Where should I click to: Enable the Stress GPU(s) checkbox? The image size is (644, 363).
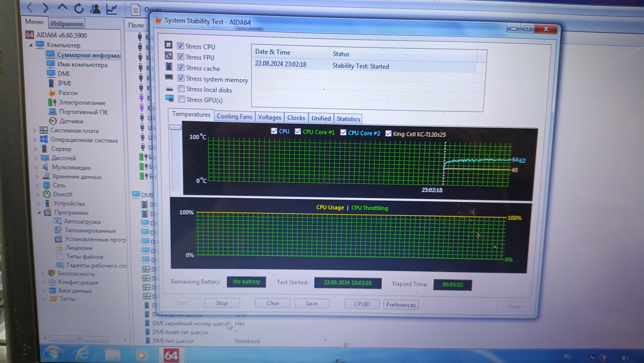181,99
